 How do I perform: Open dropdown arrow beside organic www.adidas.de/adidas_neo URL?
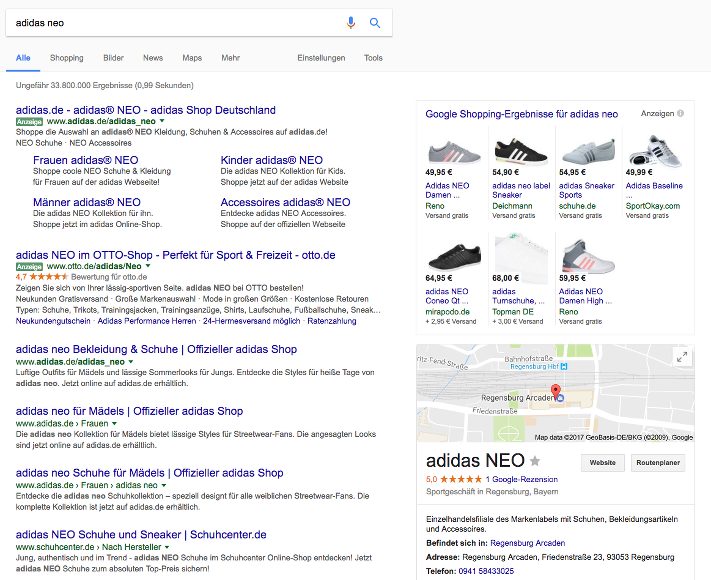pos(131,362)
